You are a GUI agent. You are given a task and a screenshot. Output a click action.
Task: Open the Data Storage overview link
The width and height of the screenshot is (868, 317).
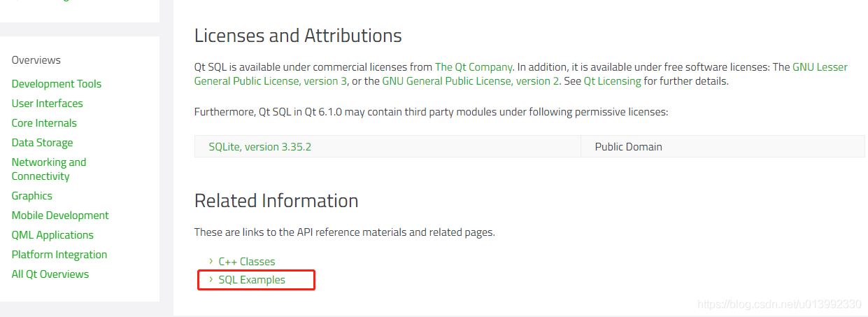click(42, 143)
